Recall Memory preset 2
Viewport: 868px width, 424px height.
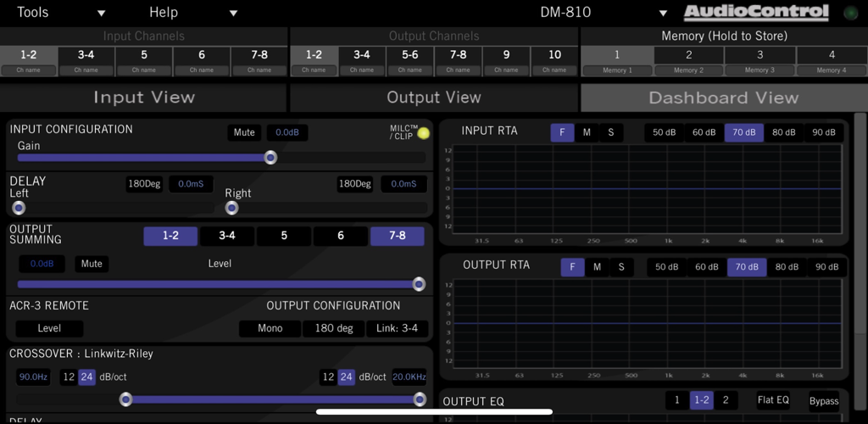tap(688, 55)
